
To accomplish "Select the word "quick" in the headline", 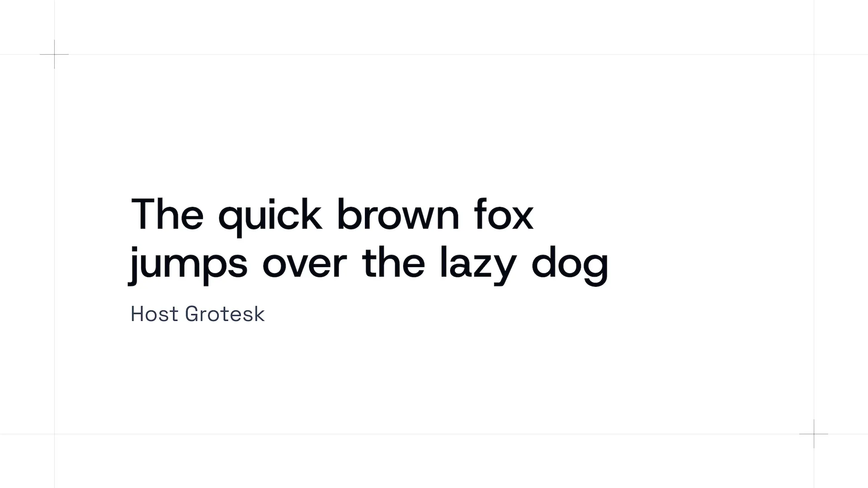I will click(270, 216).
